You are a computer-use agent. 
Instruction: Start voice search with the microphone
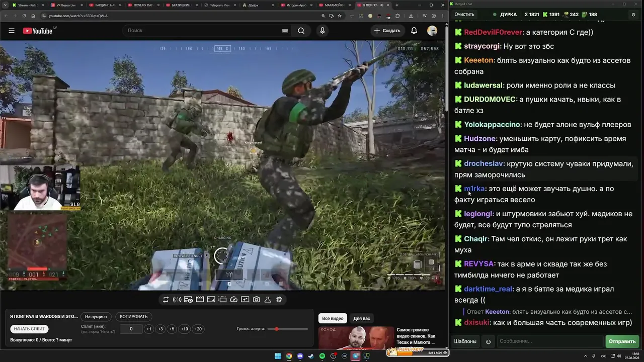[x=323, y=31]
